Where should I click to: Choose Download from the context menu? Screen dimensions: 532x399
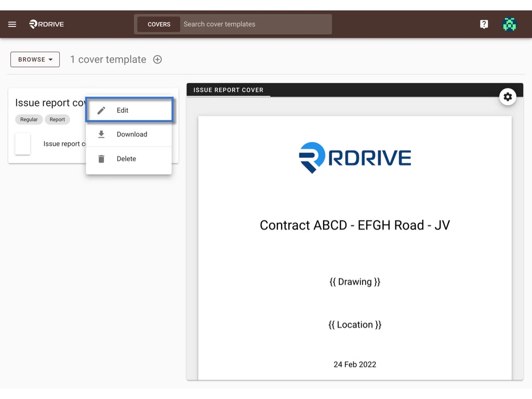pyautogui.click(x=129, y=135)
